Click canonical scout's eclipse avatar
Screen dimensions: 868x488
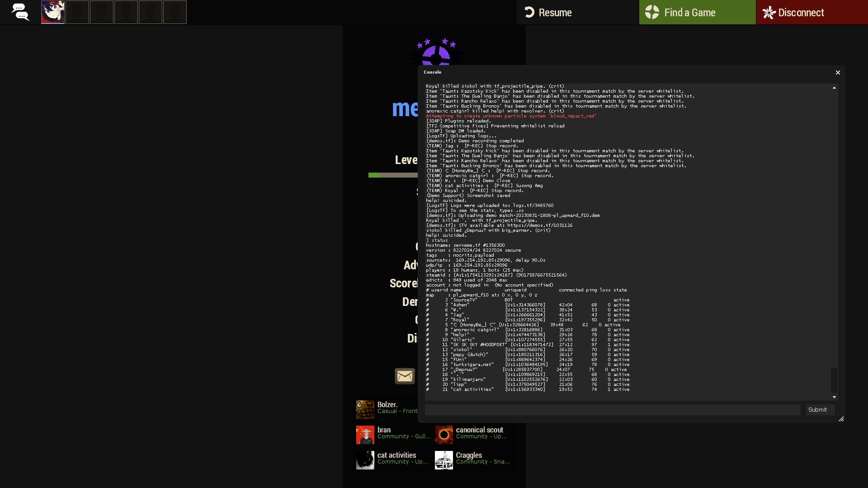coord(443,435)
